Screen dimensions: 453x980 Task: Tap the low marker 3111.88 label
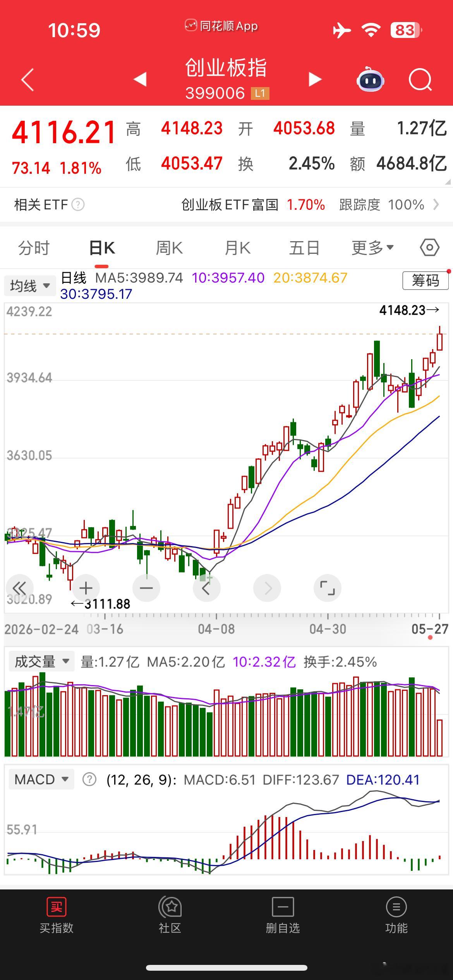[x=107, y=604]
